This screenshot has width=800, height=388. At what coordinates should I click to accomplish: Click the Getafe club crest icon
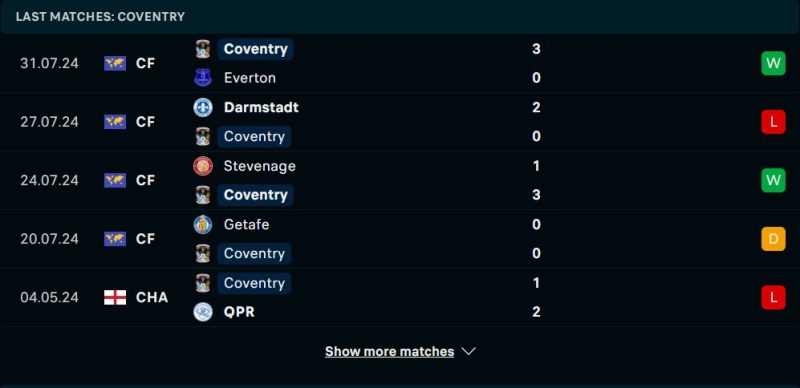[x=203, y=225]
